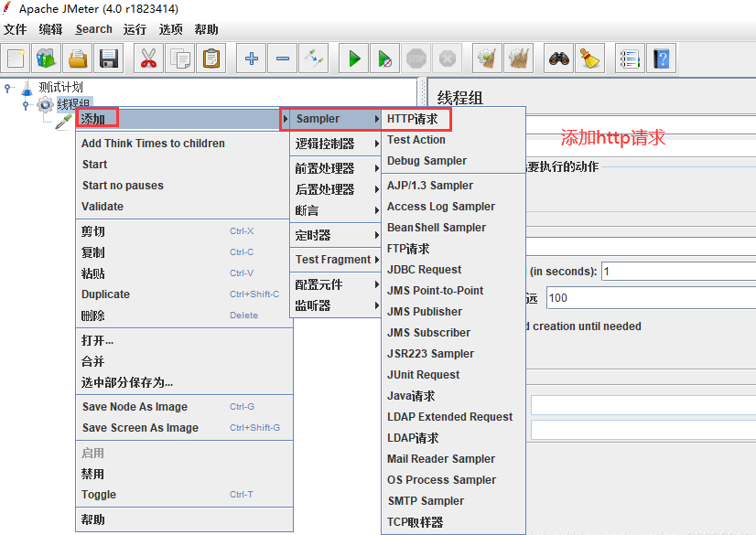756x535 pixels.
Task: Click the Paste clipboard icon
Action: (x=211, y=59)
